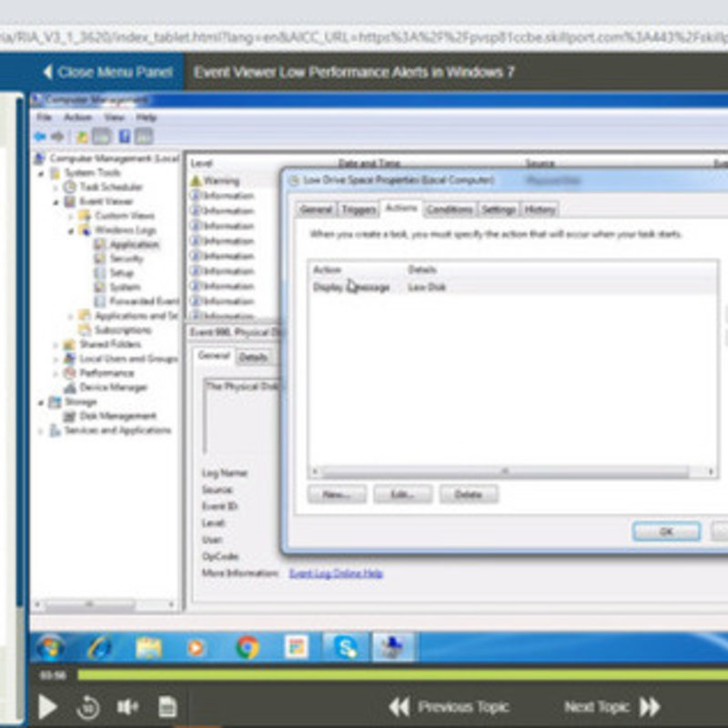Open Device Manager
This screenshot has width=728, height=728.
click(x=113, y=388)
